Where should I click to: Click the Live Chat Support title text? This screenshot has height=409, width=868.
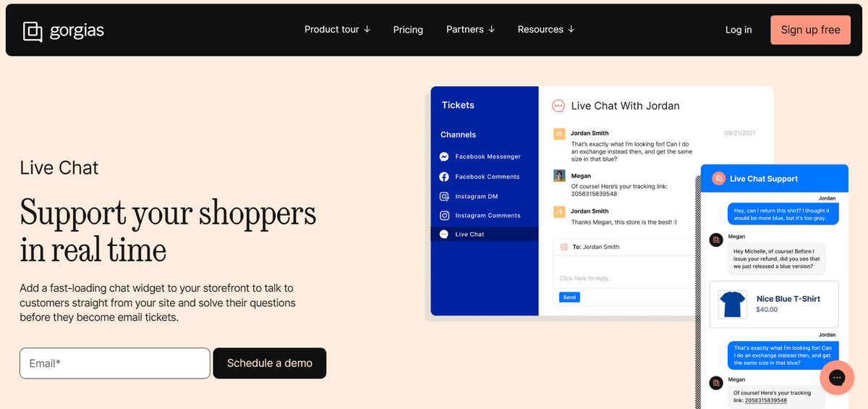pos(764,179)
